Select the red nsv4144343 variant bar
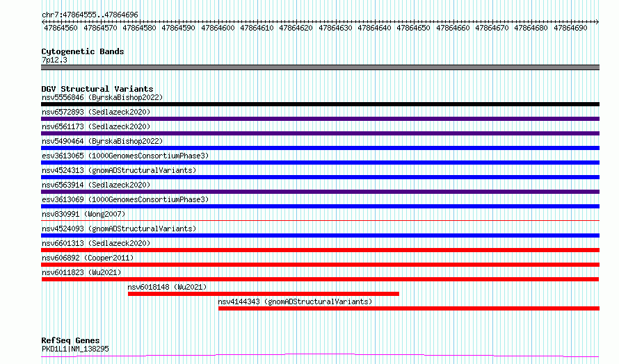 (409, 308)
